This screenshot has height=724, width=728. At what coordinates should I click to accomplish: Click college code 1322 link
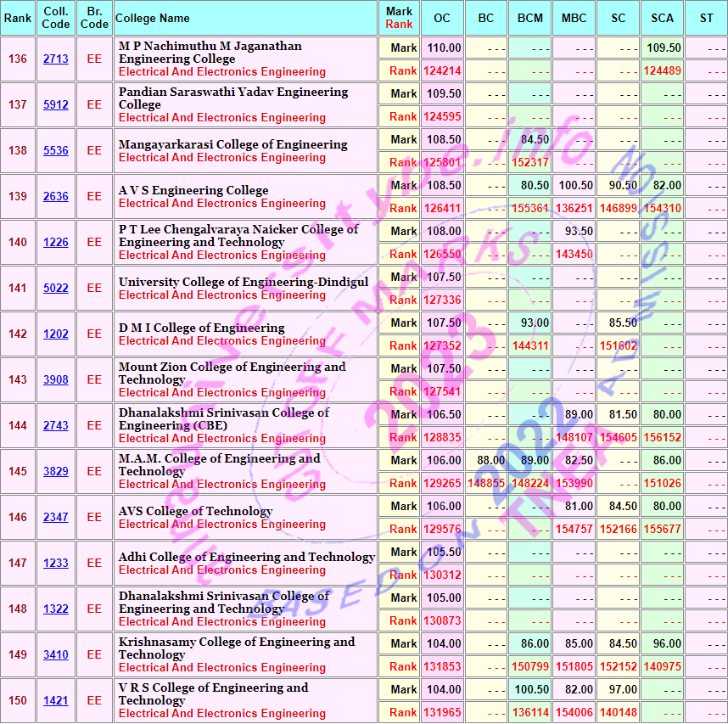pos(56,609)
